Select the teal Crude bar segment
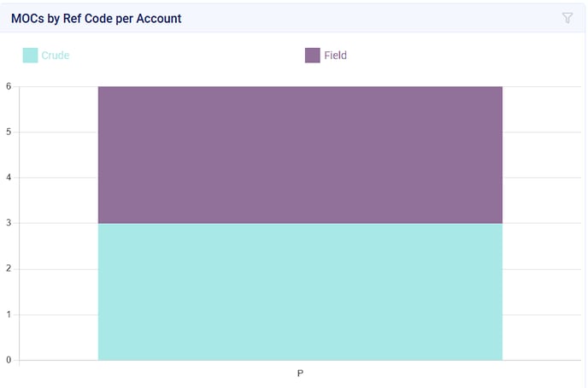 point(300,291)
